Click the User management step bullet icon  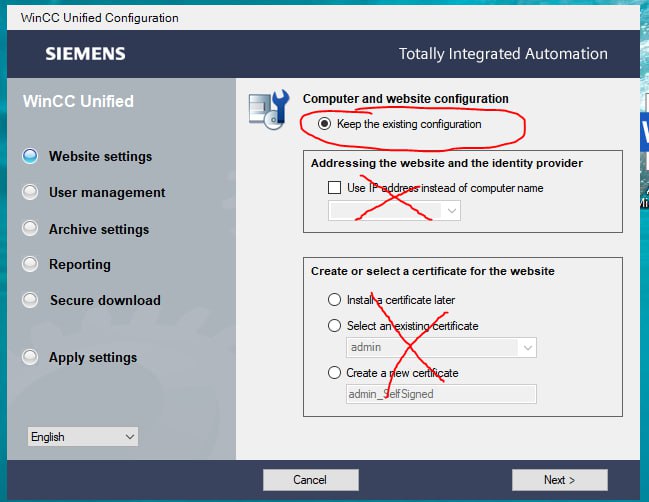click(x=30, y=192)
